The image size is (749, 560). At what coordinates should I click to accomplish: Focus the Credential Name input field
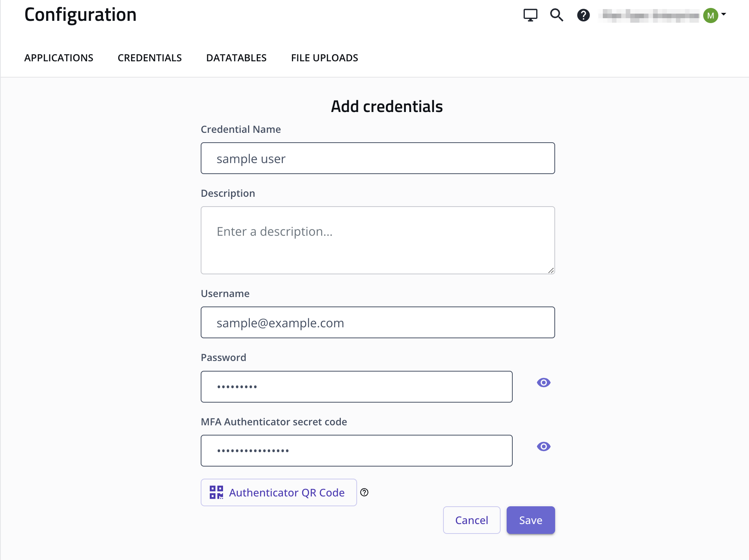pyautogui.click(x=378, y=158)
